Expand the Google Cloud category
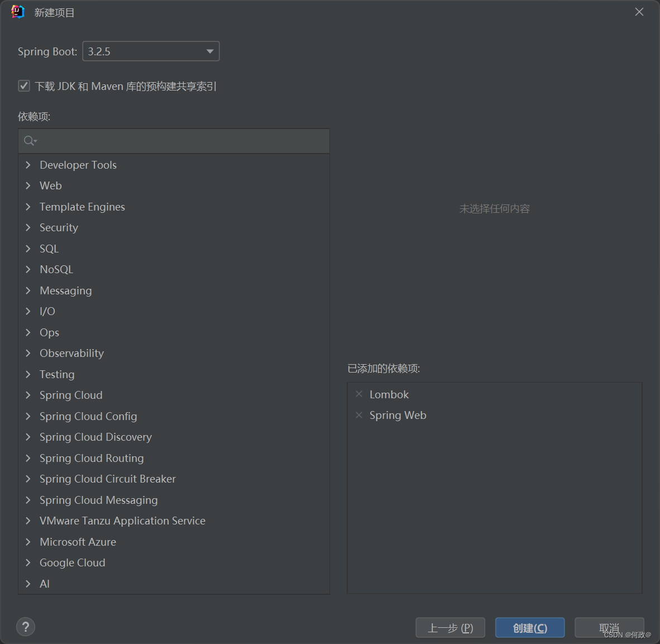 pyautogui.click(x=28, y=562)
